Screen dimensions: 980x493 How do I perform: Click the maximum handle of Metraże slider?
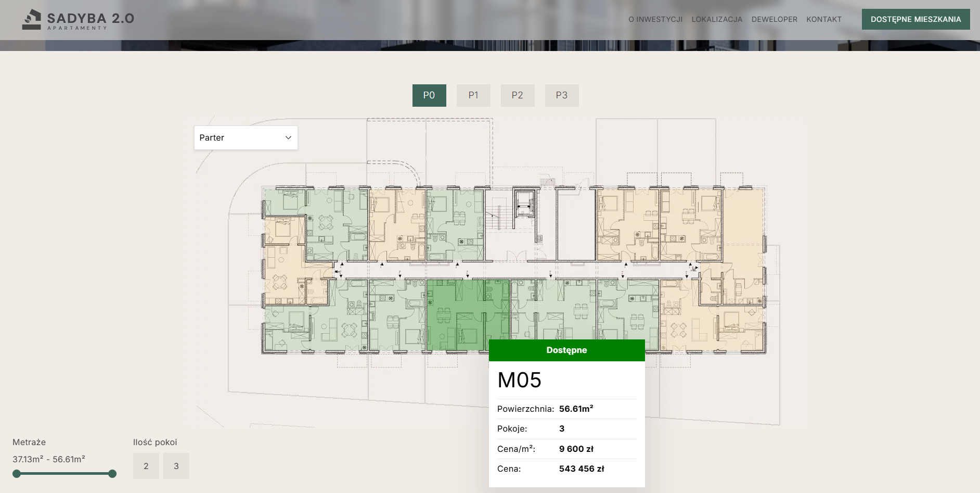coord(112,474)
